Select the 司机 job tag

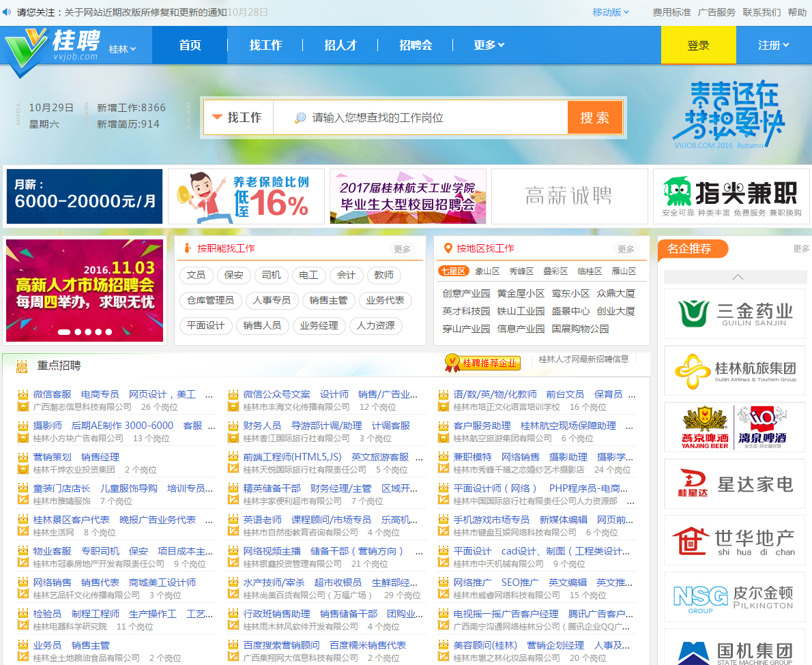tap(272, 276)
